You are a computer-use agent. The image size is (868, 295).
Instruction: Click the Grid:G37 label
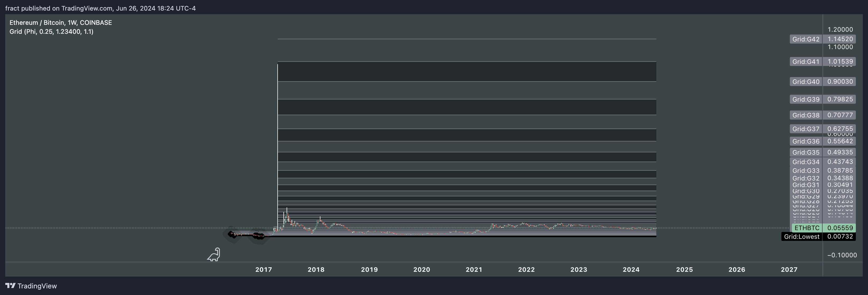click(806, 129)
